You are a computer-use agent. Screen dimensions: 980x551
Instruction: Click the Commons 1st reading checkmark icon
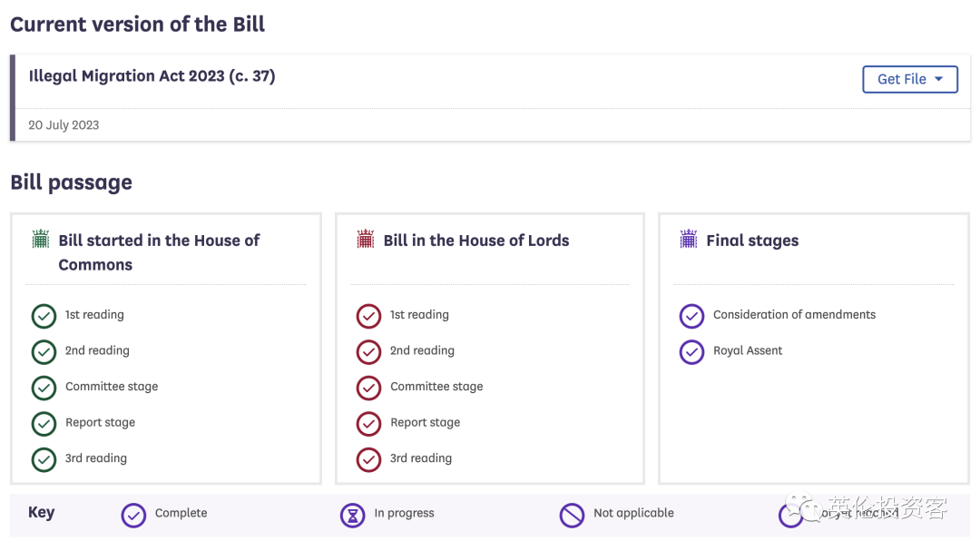point(44,316)
